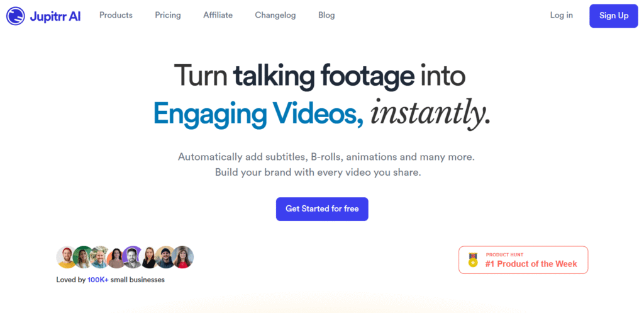Viewport: 644px width, 313px height.
Task: Click the Jupitrr AI logo icon
Action: click(16, 16)
